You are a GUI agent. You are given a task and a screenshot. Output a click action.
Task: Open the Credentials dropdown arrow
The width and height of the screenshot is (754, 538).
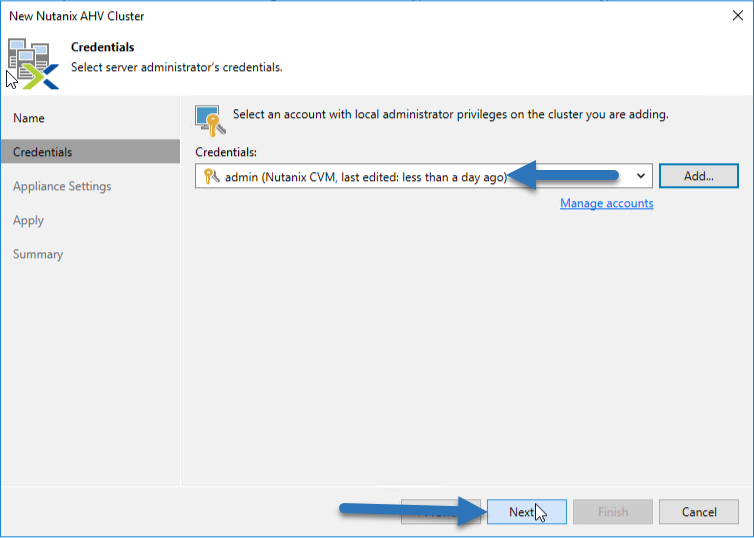point(641,176)
